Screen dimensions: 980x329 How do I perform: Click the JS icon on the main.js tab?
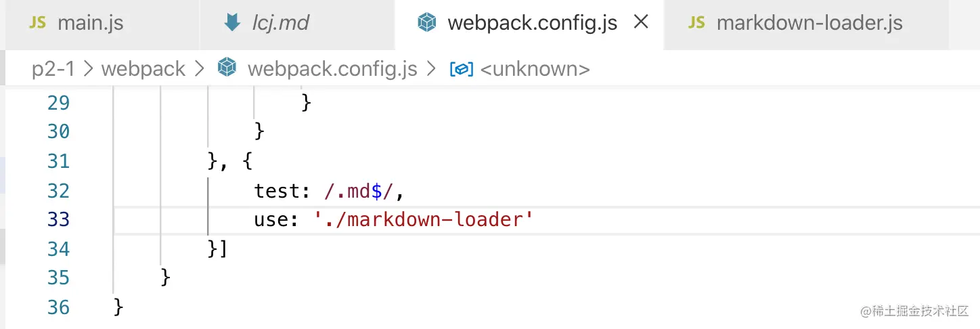point(37,23)
